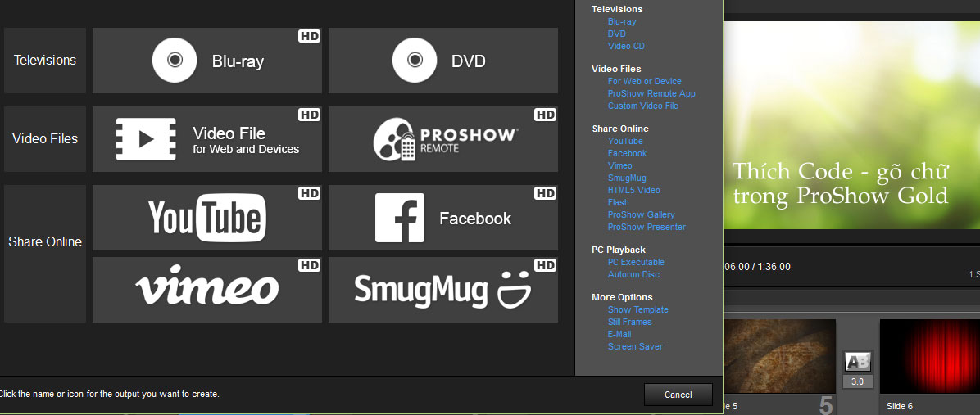Select the Vimeo logo tile

pyautogui.click(x=206, y=291)
